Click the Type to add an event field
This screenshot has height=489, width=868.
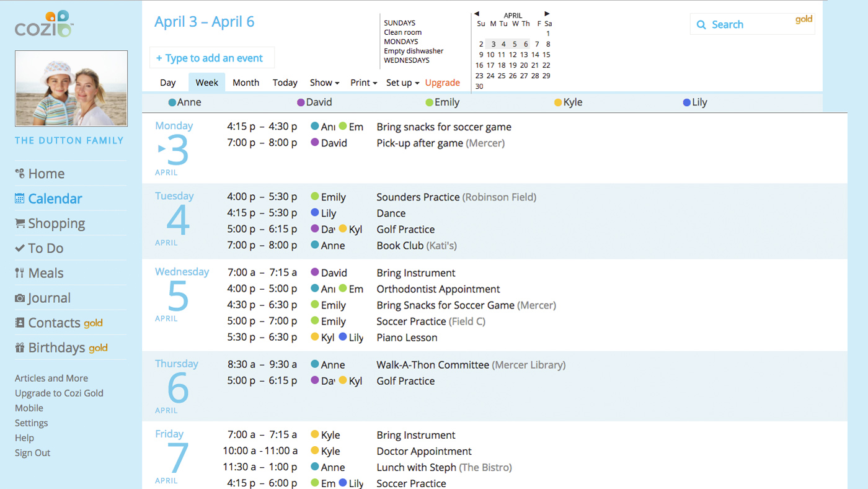(x=211, y=57)
